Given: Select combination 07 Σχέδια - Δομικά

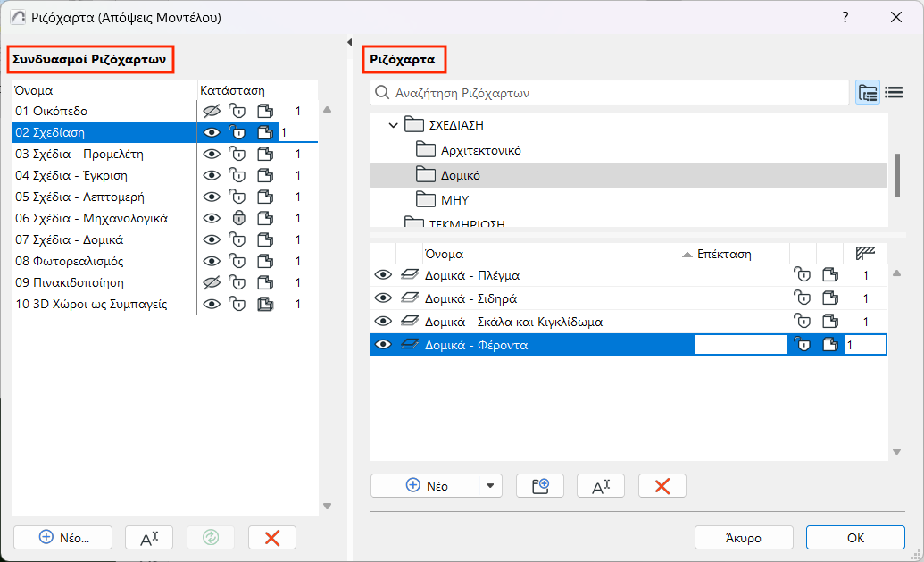Looking at the screenshot, I should pyautogui.click(x=70, y=239).
